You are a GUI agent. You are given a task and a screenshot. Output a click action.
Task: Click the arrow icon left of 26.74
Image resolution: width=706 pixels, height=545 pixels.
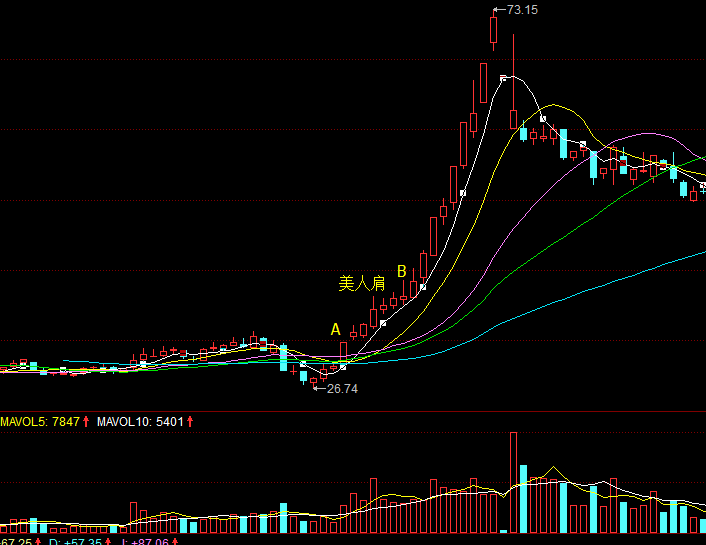[x=319, y=388]
